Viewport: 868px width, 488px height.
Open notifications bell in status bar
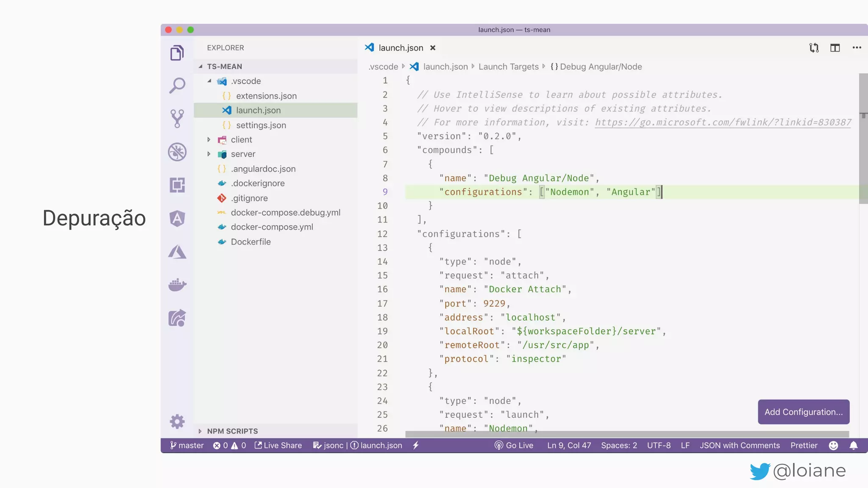(x=854, y=445)
